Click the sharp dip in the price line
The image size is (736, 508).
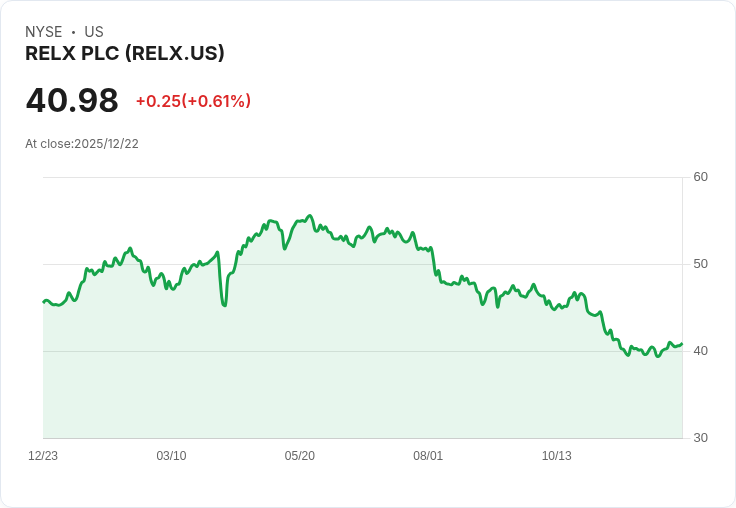click(224, 304)
